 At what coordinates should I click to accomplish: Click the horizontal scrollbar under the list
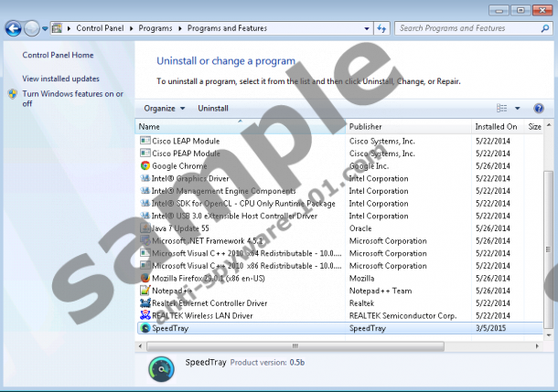click(x=293, y=346)
